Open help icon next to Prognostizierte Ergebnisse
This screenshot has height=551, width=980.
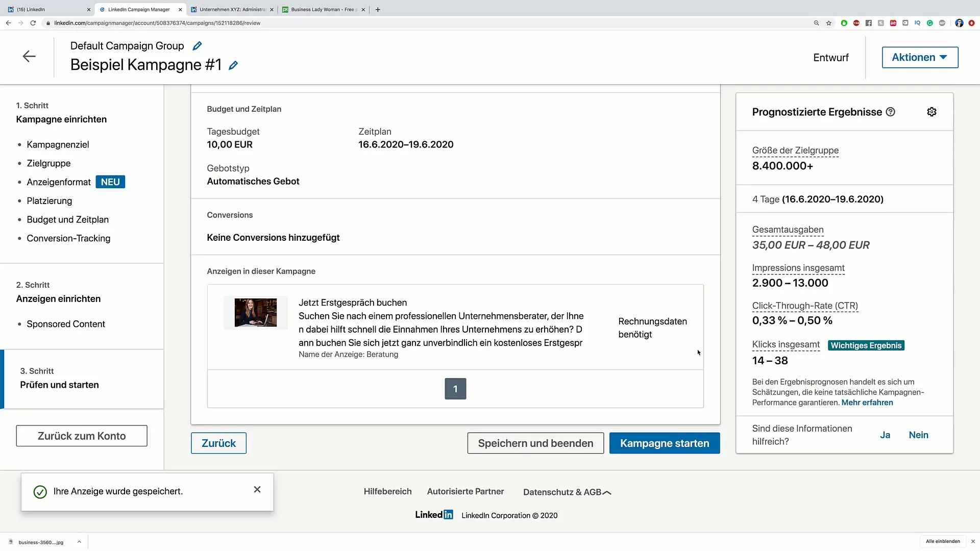click(891, 112)
